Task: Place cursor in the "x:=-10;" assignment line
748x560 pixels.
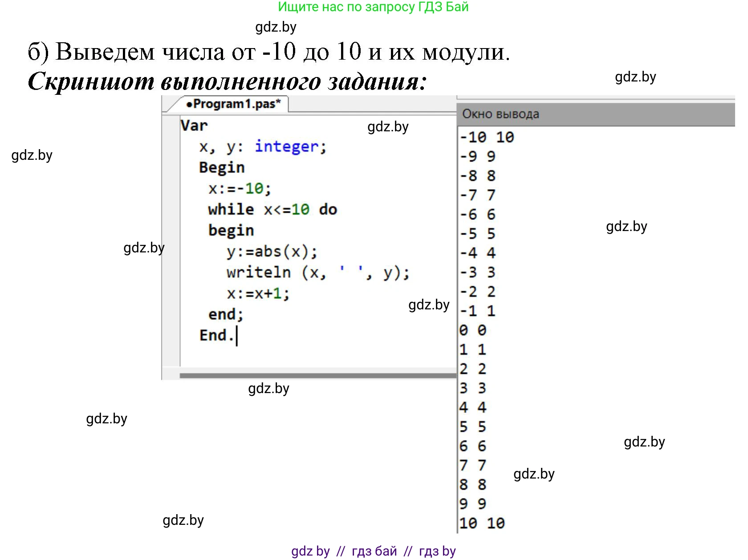Action: point(240,188)
